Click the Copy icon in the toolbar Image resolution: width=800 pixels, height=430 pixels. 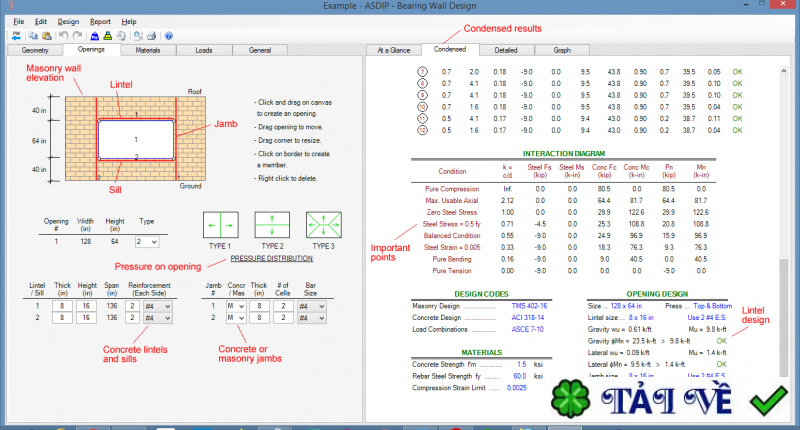[x=34, y=35]
